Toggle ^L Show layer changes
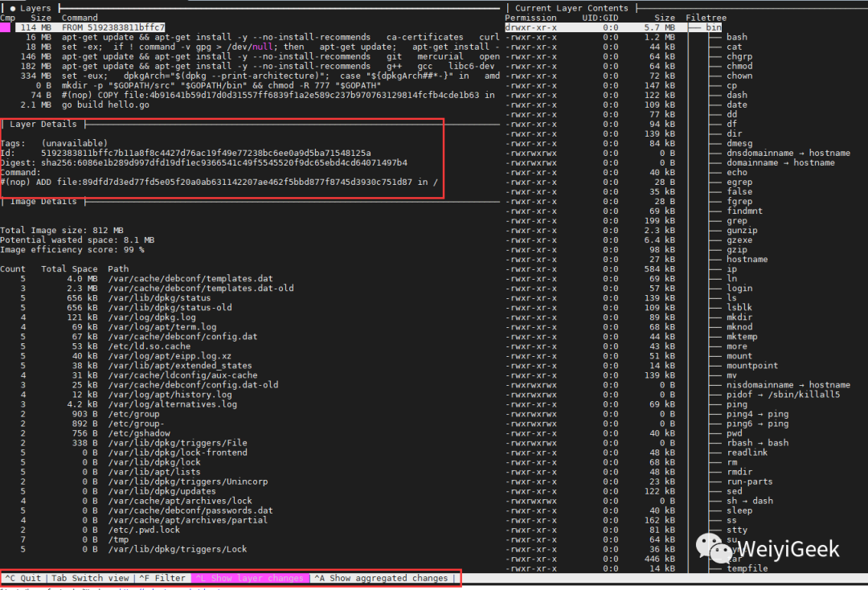The height and width of the screenshot is (590, 868). coord(250,578)
